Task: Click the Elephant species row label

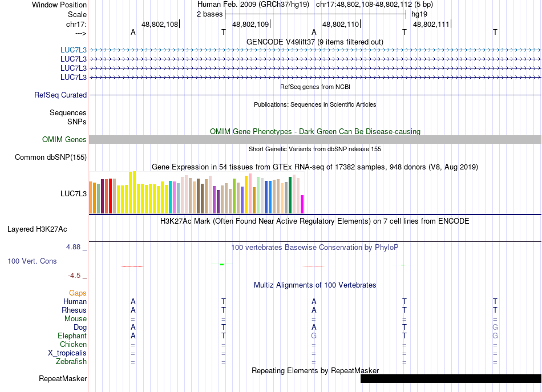Action: [72, 336]
